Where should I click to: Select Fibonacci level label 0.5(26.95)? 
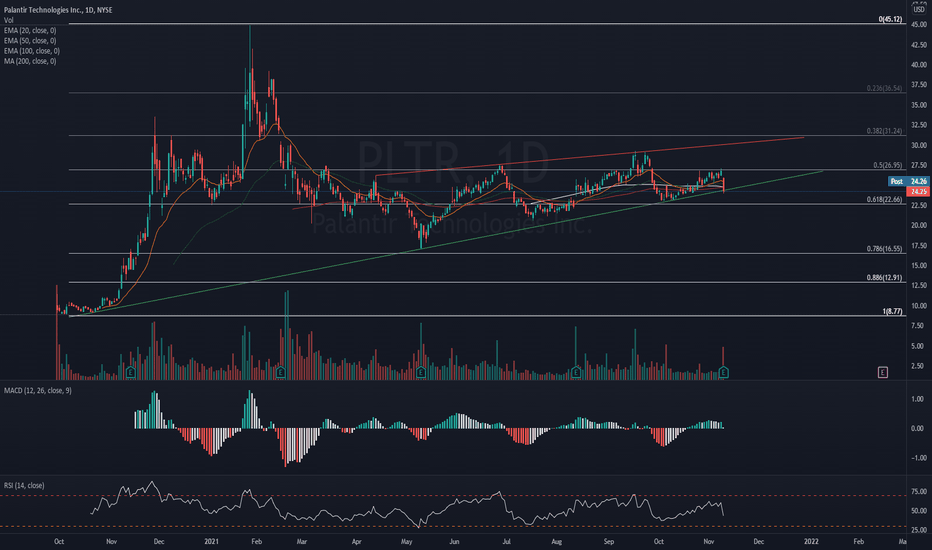[887, 166]
